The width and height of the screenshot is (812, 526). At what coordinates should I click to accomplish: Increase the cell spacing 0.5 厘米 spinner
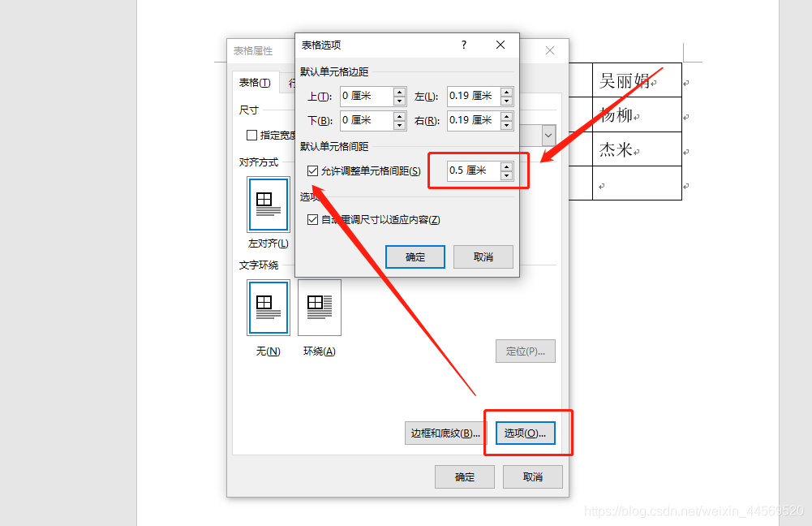click(x=506, y=166)
